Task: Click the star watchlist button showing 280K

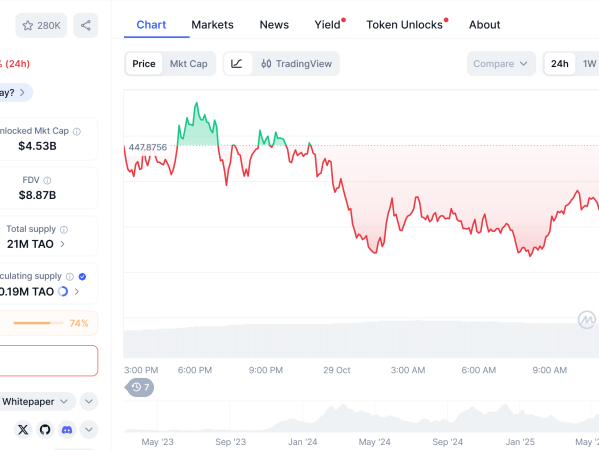Action: (x=41, y=26)
